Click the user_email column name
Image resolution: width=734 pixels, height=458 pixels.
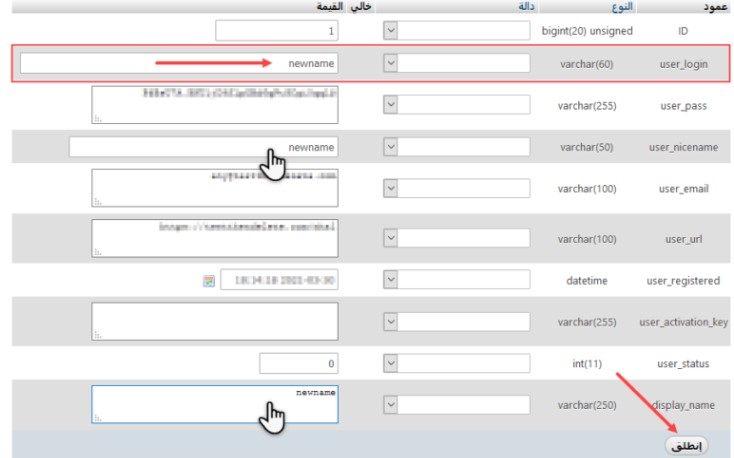pos(683,189)
